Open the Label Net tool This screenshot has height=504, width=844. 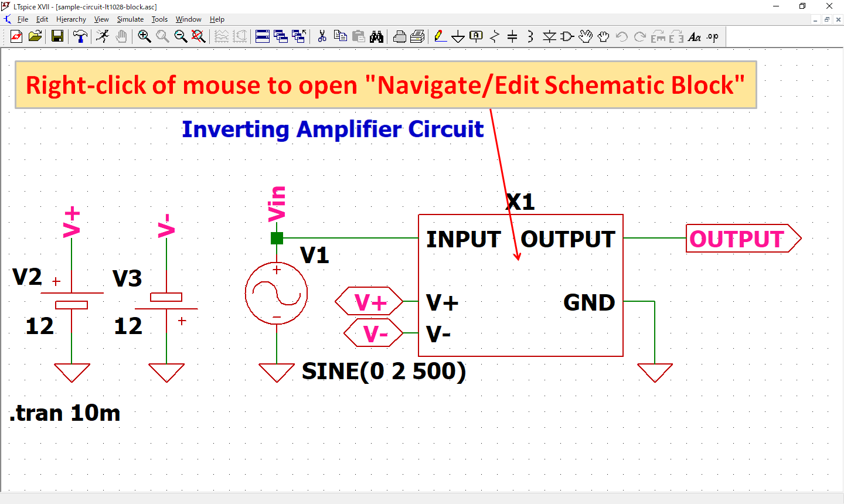(475, 36)
